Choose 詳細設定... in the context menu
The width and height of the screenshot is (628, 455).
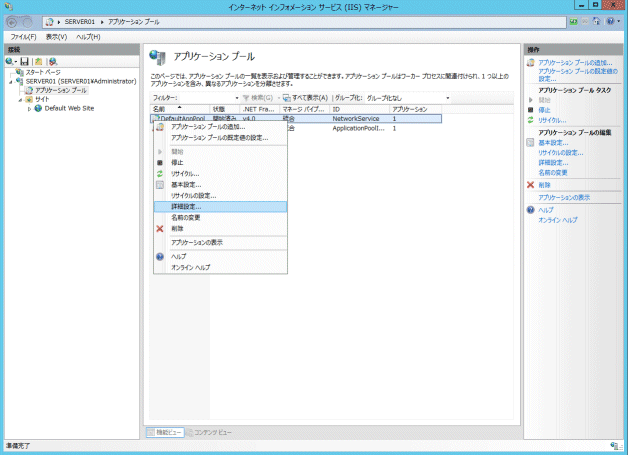[x=220, y=207]
